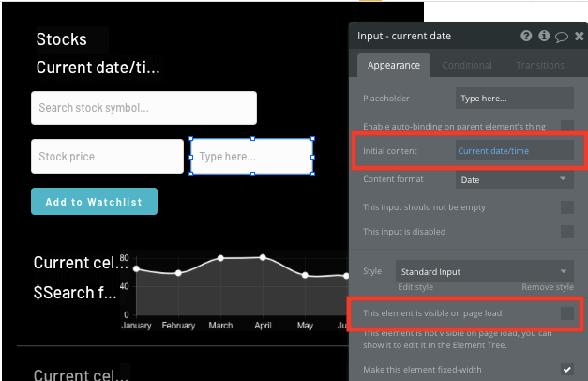Click the Remove style link

[548, 287]
